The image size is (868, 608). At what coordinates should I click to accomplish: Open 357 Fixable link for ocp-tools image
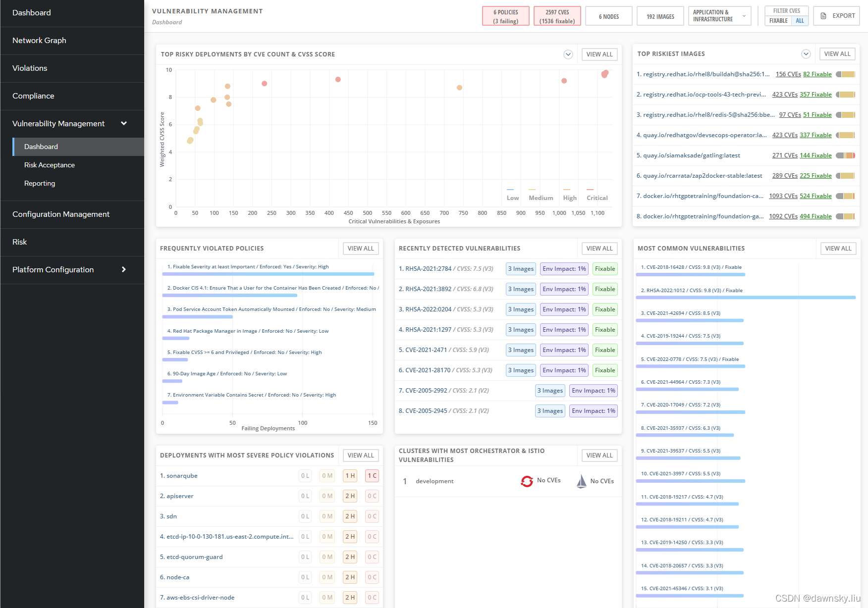tap(815, 95)
